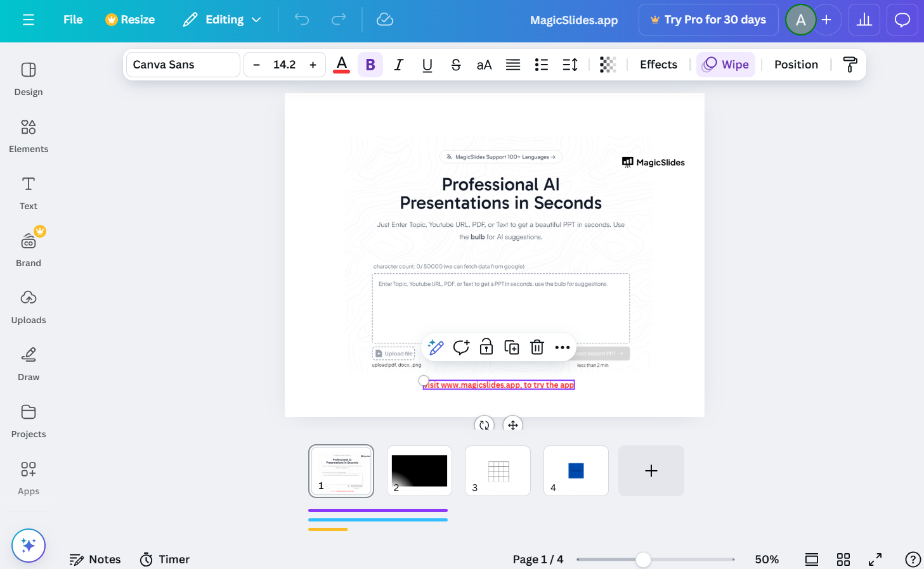The height and width of the screenshot is (569, 924).
Task: Edit the 14.2 font size field
Action: [285, 65]
